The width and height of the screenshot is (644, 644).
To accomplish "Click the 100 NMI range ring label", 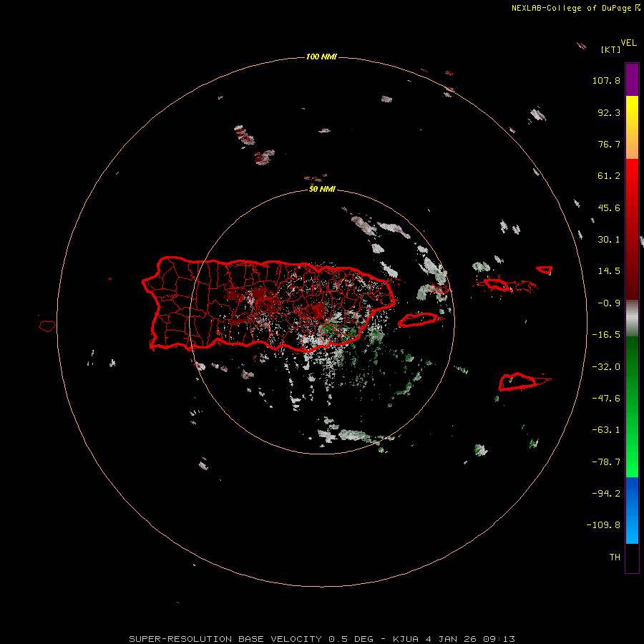I will 321,57.
